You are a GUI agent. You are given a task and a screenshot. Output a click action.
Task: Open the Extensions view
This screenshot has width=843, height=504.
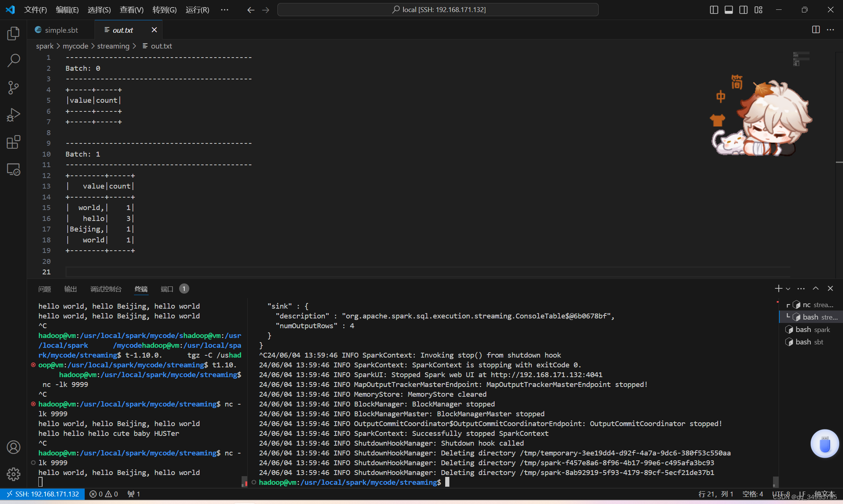(14, 142)
